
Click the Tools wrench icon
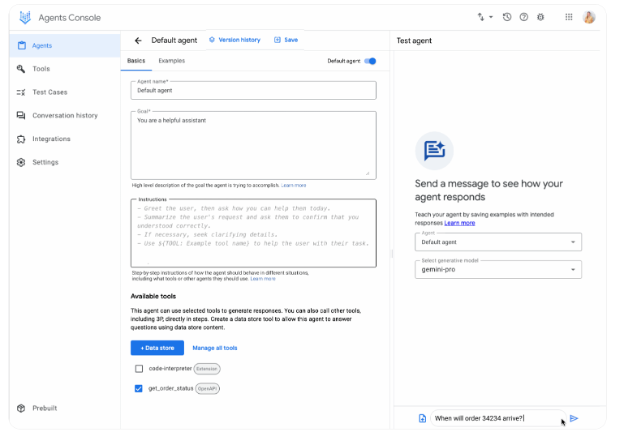point(21,69)
